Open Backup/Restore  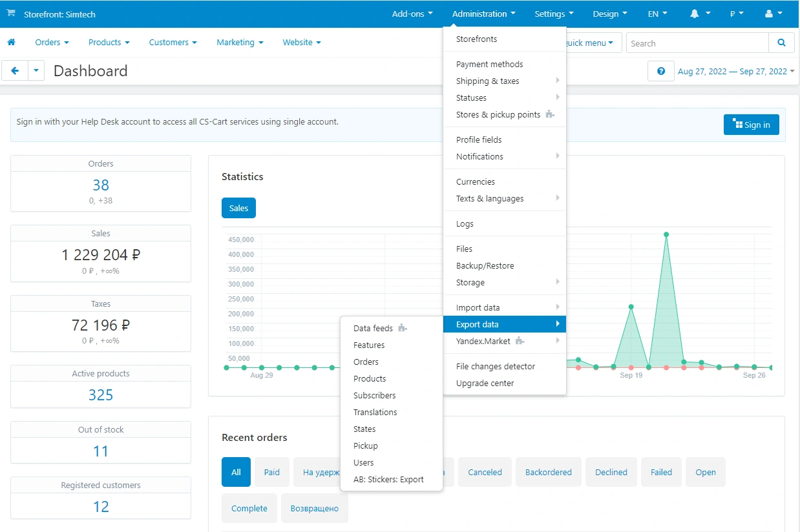(505, 265)
